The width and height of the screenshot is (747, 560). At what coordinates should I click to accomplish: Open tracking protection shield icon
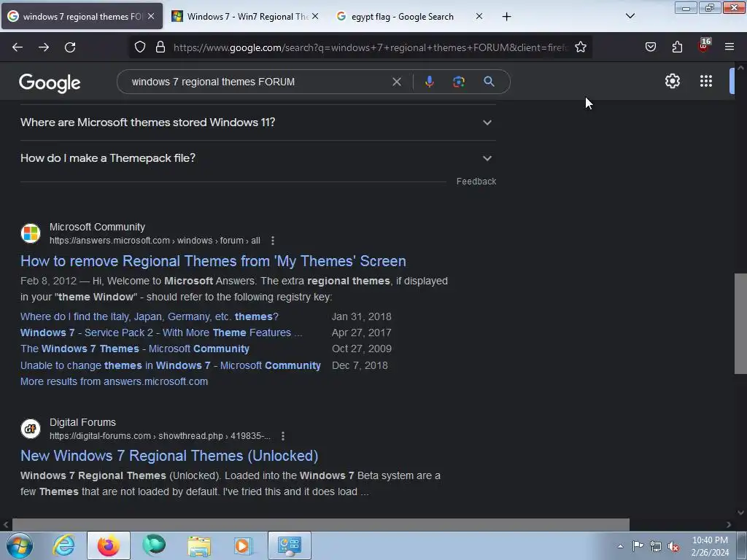(x=139, y=47)
